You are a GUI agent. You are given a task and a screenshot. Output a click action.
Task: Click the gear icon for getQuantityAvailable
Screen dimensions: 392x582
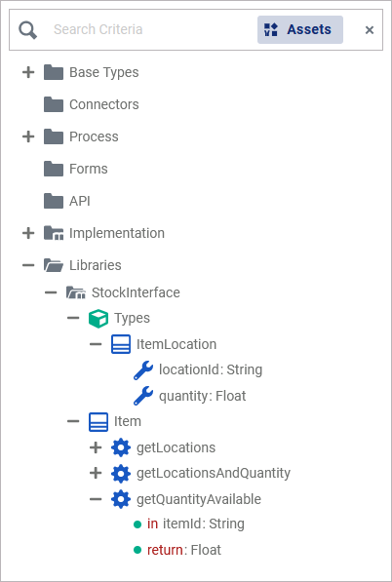pyautogui.click(x=121, y=499)
